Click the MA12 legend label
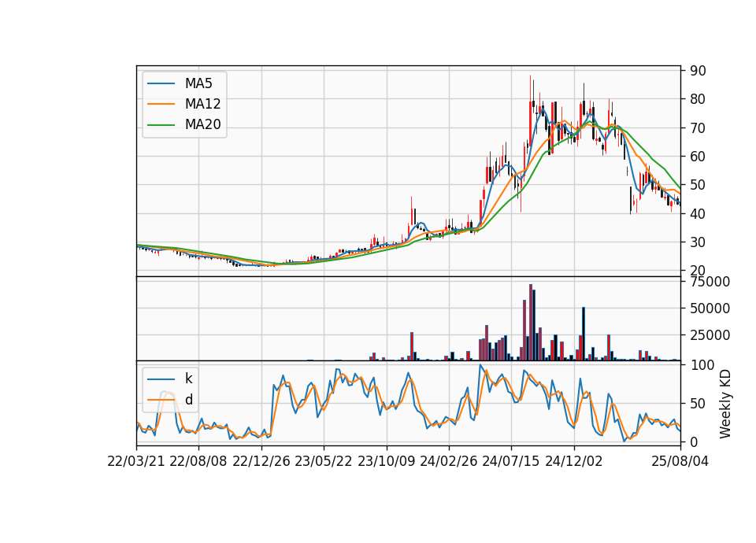 (202, 104)
